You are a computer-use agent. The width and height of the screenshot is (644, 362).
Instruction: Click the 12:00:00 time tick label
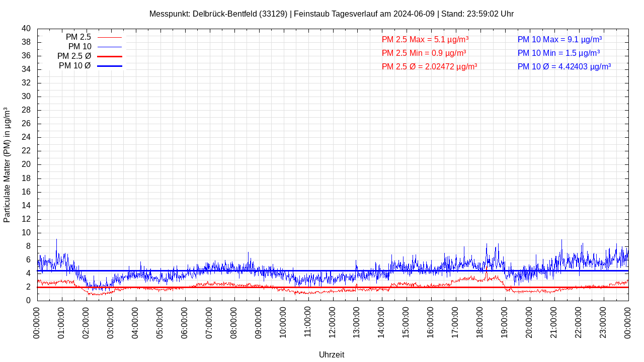pos(333,322)
